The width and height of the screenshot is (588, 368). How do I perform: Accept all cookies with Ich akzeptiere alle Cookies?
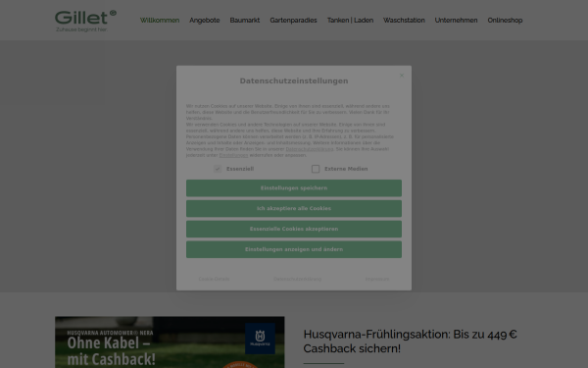pyautogui.click(x=294, y=208)
